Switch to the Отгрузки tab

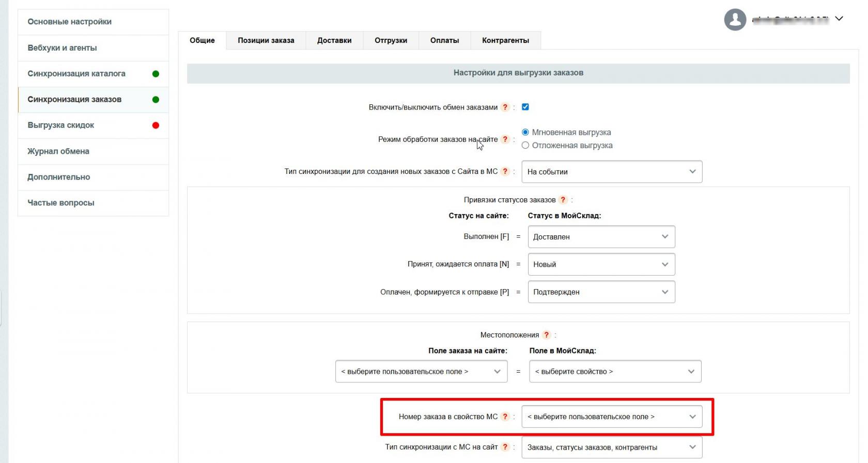point(391,40)
